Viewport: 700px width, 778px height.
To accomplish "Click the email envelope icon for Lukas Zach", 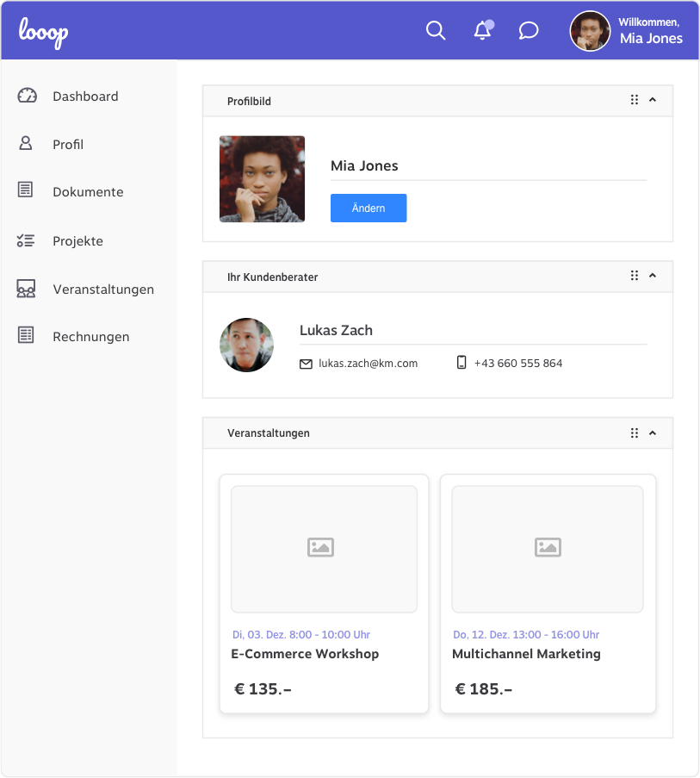I will click(x=306, y=364).
